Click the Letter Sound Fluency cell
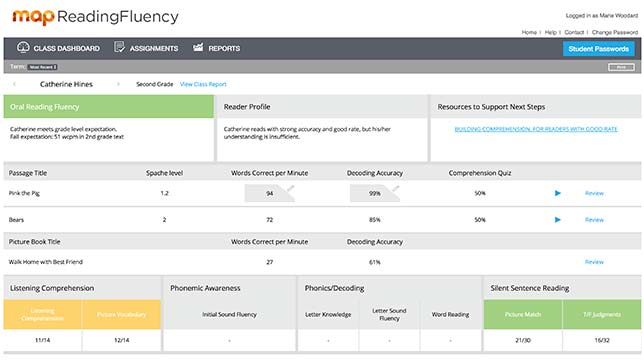The height and width of the screenshot is (361, 644). click(x=389, y=315)
